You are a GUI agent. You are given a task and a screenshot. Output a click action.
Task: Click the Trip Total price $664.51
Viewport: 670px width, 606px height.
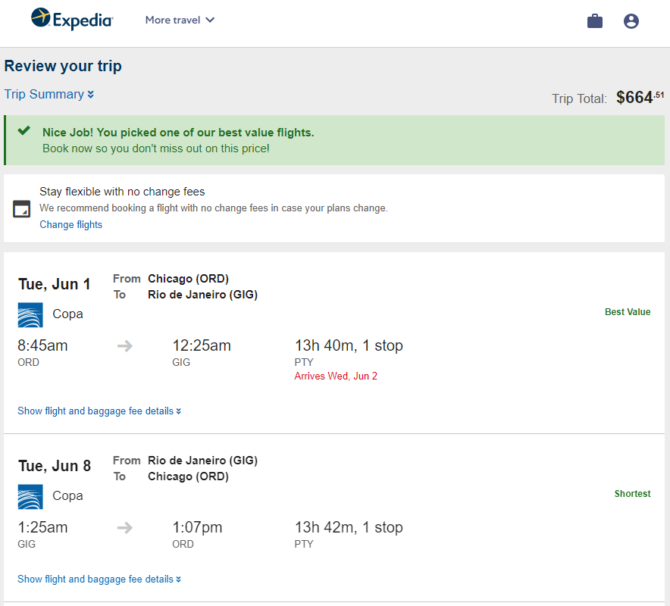[x=640, y=97]
